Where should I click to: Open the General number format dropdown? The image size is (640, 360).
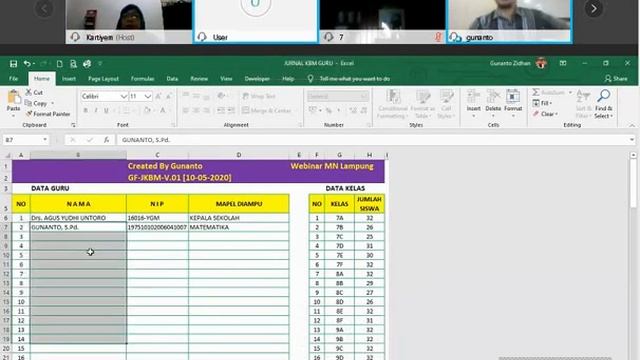(364, 96)
